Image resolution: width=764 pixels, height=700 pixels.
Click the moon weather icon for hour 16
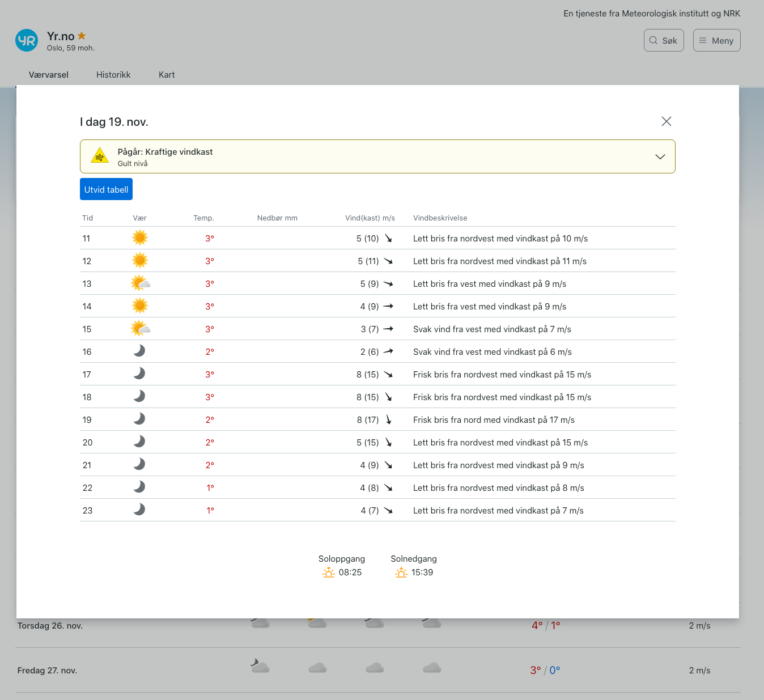click(139, 351)
